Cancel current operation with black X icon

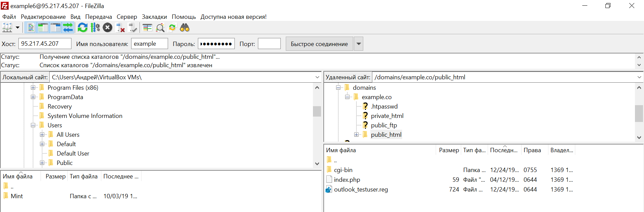coord(107,28)
